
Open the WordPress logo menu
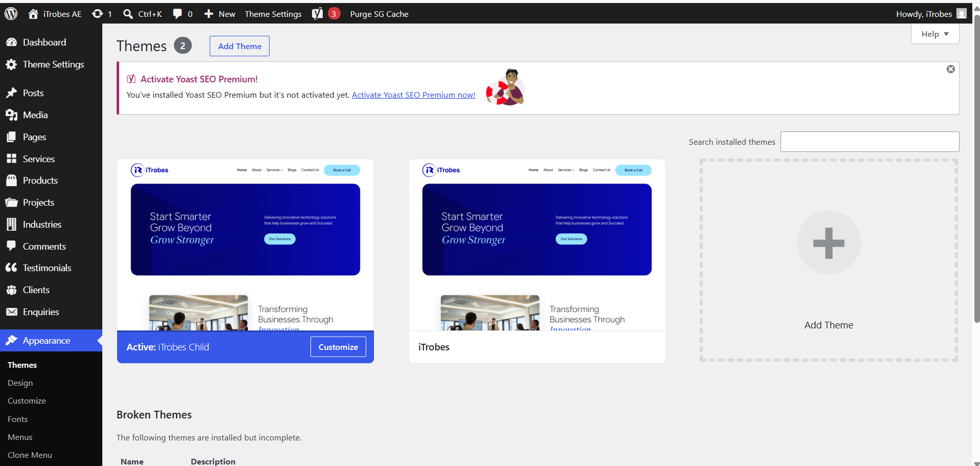coord(11,14)
